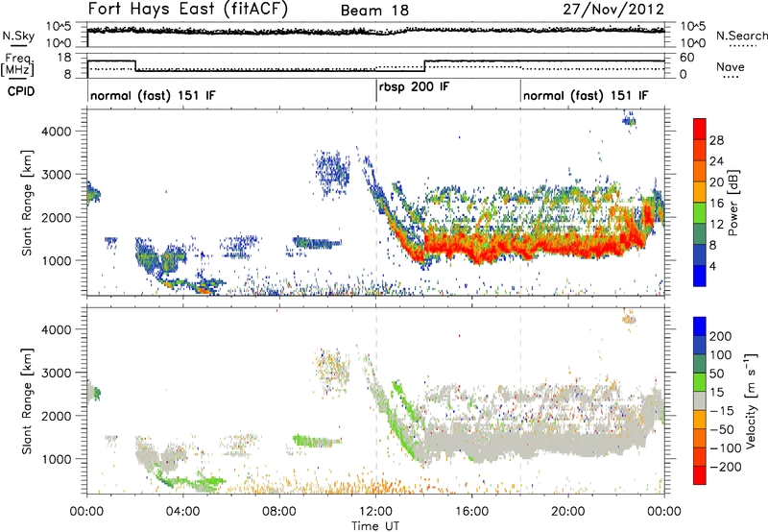Click the 'Nave' legend label
768x532 pixels.
(x=730, y=66)
